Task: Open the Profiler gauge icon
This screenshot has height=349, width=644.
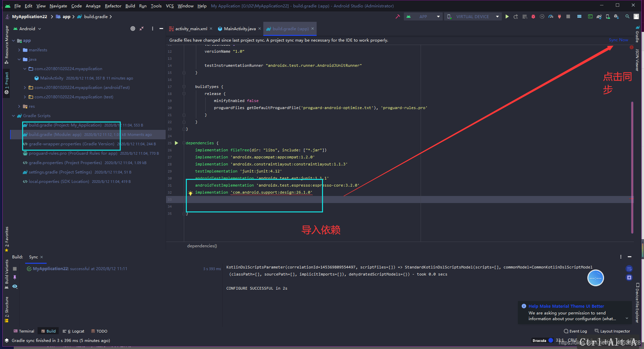Action: [551, 16]
